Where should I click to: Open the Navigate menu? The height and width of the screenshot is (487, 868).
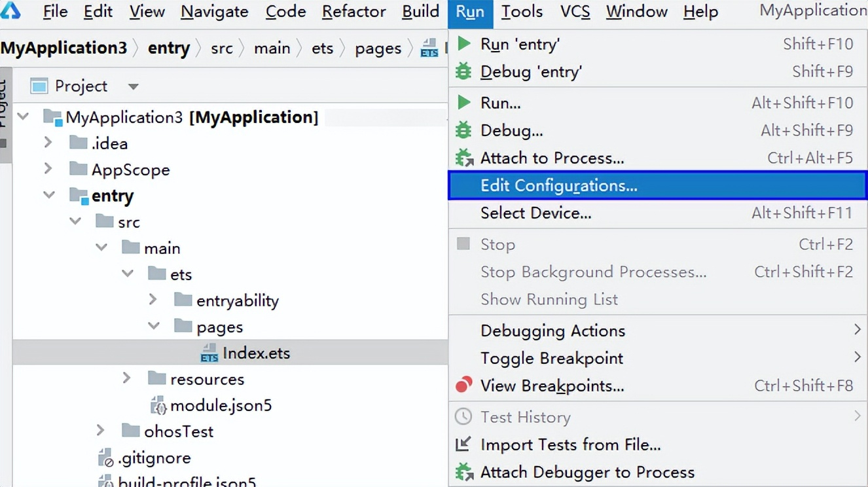(215, 11)
